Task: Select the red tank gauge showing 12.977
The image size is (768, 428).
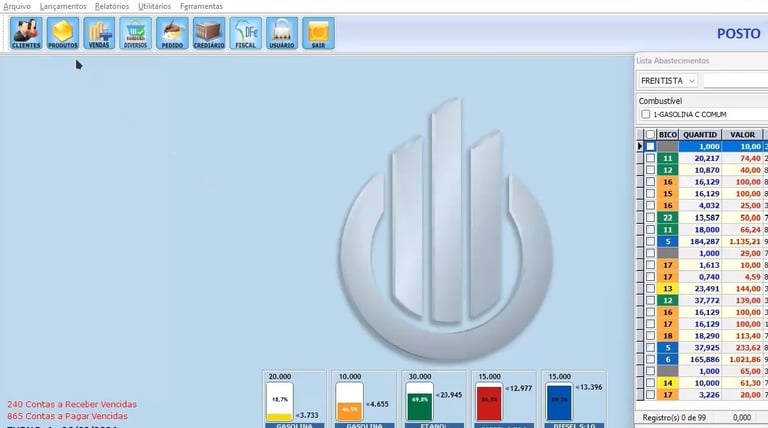Action: pyautogui.click(x=489, y=402)
